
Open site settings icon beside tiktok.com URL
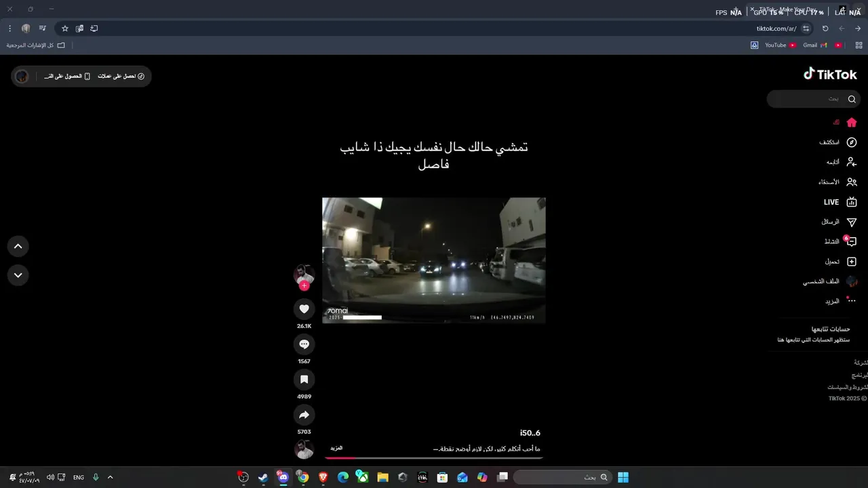[806, 28]
